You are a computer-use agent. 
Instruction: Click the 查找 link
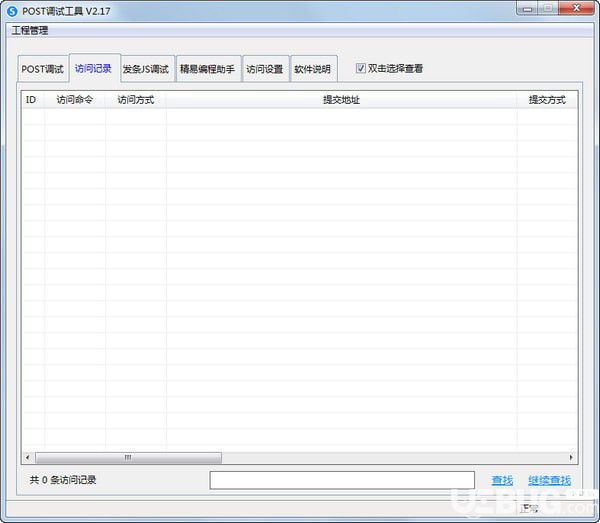point(502,480)
